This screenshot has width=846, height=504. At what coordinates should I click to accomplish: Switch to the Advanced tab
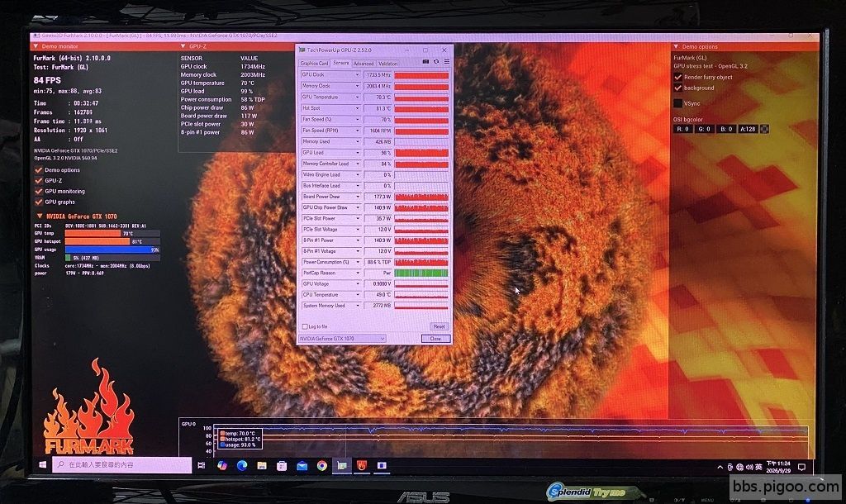click(x=364, y=63)
